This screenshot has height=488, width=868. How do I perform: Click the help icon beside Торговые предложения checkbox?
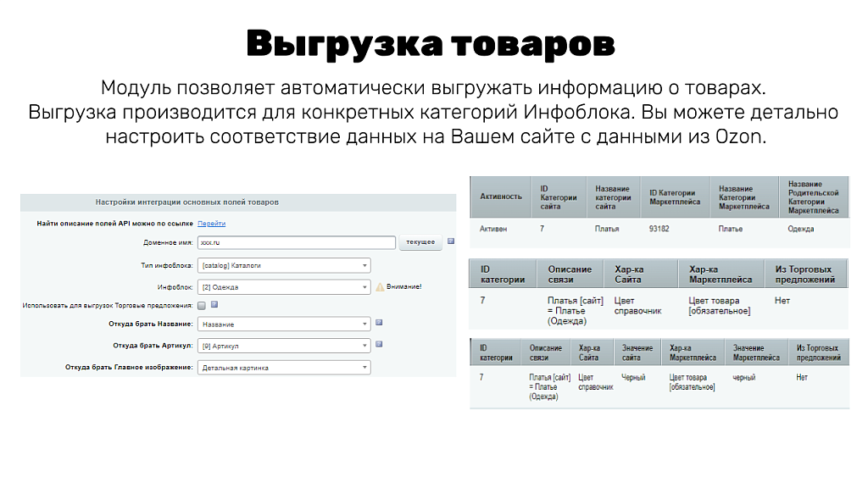pyautogui.click(x=214, y=306)
